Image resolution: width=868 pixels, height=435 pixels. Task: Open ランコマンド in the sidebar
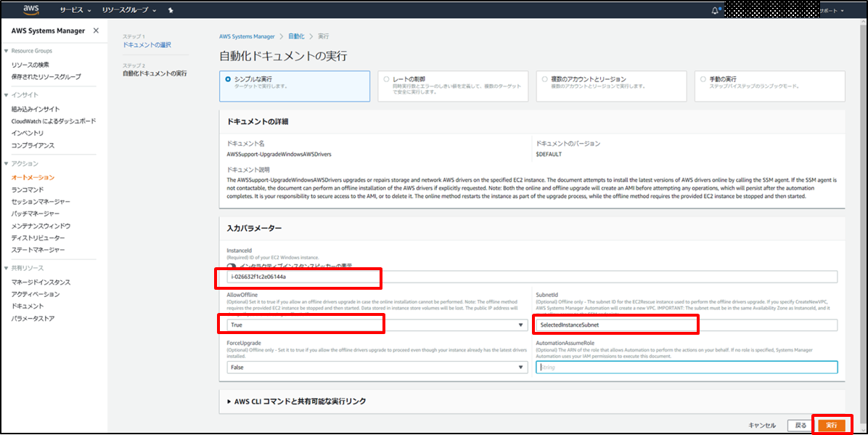tap(28, 189)
